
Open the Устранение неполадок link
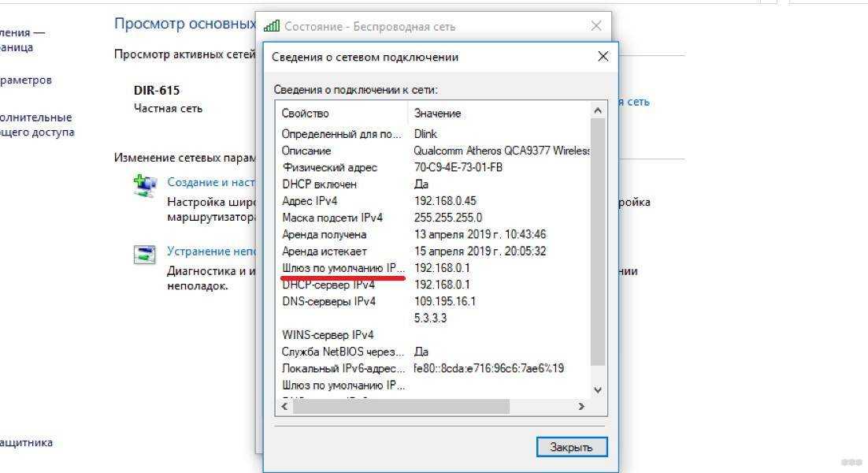point(209,252)
